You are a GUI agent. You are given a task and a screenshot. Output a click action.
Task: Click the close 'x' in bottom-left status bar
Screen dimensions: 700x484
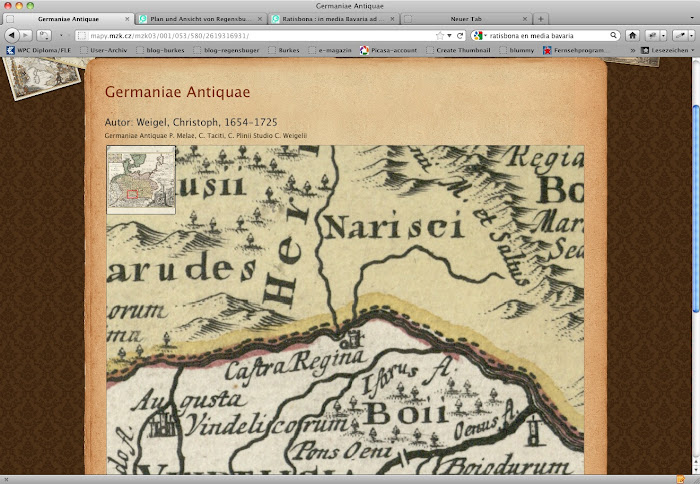[x=6, y=480]
